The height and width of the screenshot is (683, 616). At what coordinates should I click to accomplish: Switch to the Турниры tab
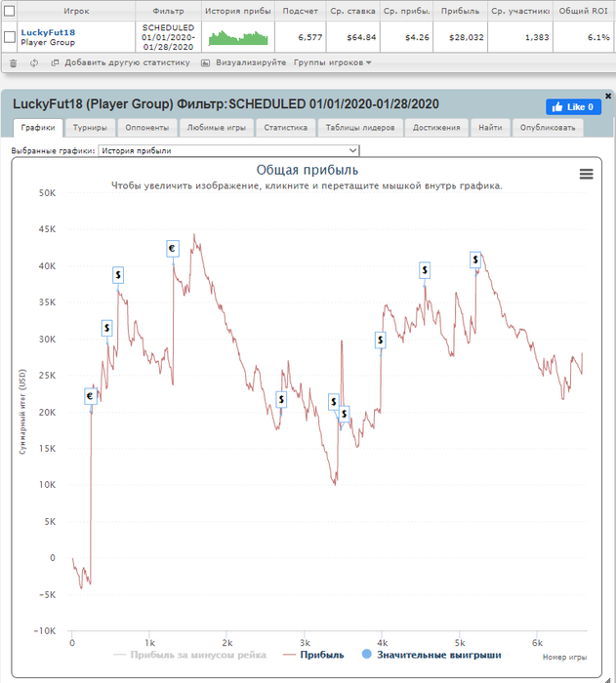[x=90, y=128]
